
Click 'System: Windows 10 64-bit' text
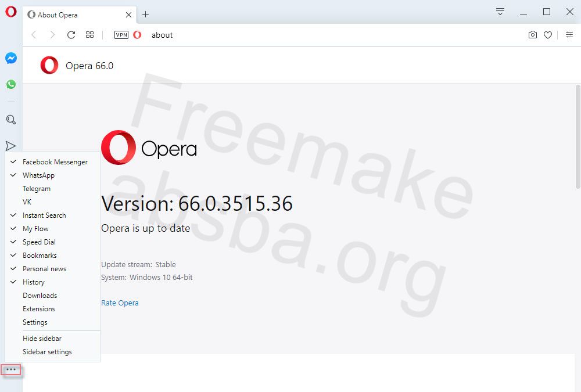(147, 277)
